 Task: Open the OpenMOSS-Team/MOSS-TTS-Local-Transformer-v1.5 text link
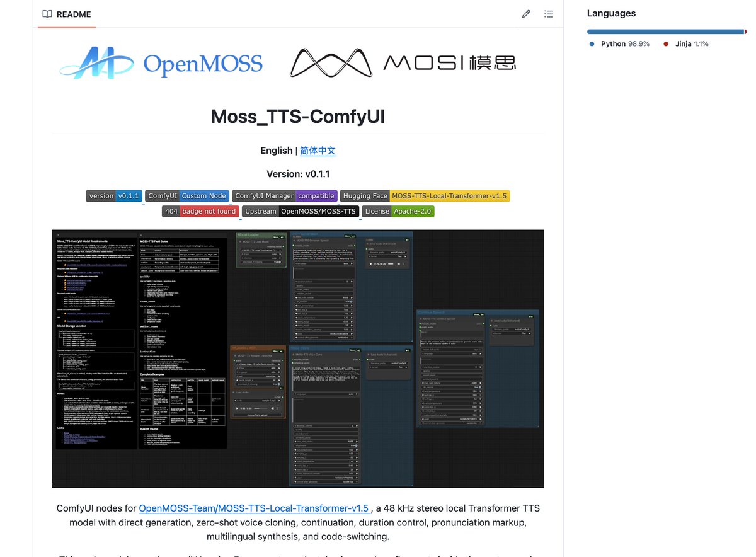point(254,508)
